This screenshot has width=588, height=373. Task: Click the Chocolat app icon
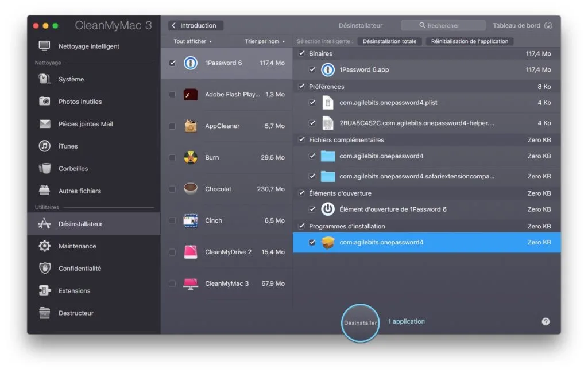click(191, 189)
